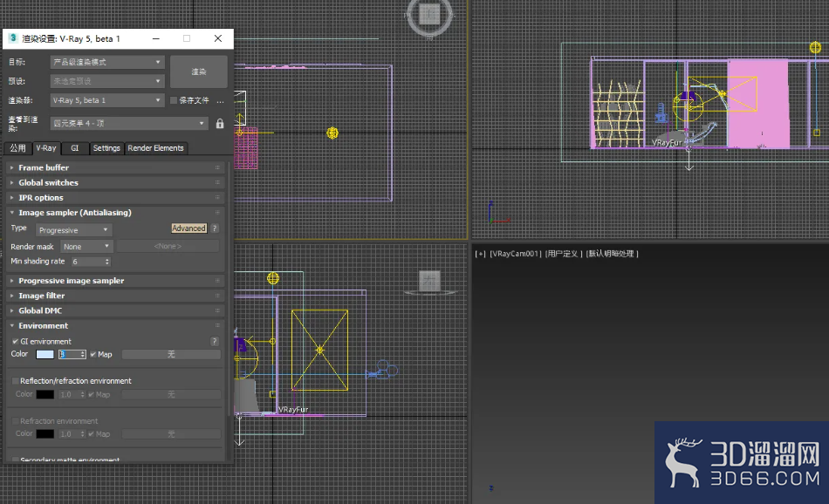Open the VRayCam001 viewport camera menu
The width and height of the screenshot is (829, 504).
pyautogui.click(x=516, y=254)
